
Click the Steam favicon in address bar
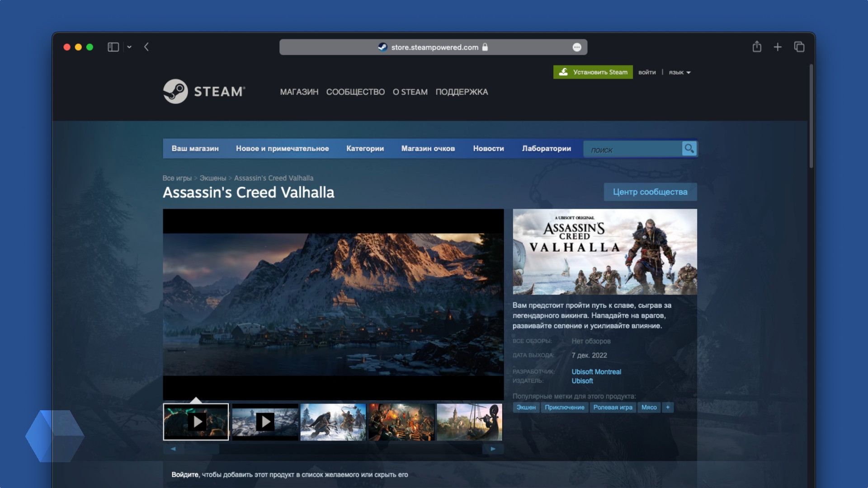click(383, 47)
